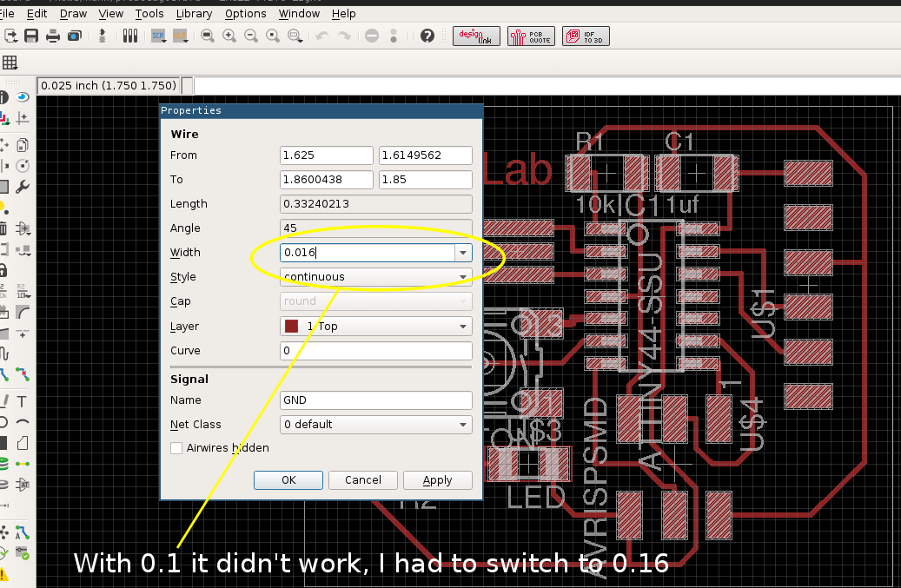The height and width of the screenshot is (588, 901).
Task: Click the Zoom redraw icon
Action: [273, 36]
